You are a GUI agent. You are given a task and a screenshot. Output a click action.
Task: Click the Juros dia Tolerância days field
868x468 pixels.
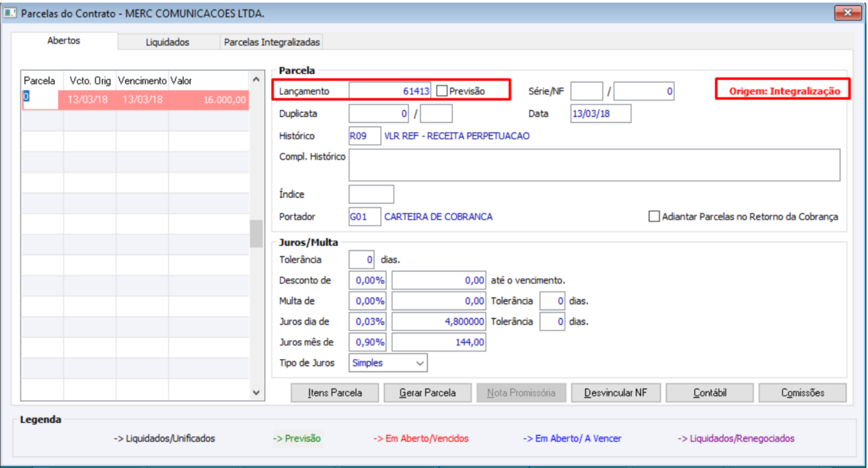552,322
